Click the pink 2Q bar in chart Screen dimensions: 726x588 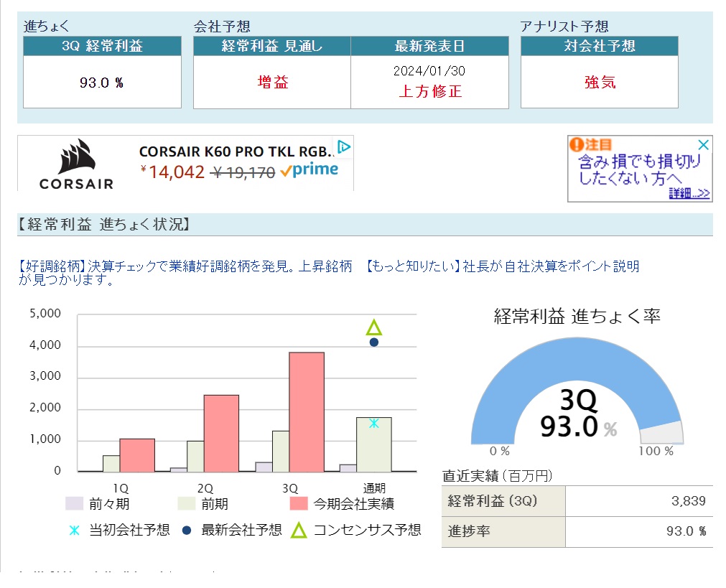point(221,433)
